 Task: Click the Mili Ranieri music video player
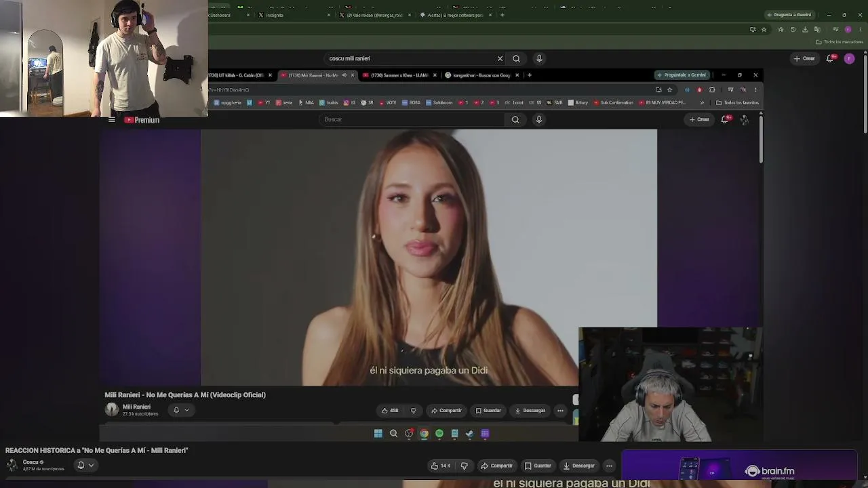pos(429,258)
